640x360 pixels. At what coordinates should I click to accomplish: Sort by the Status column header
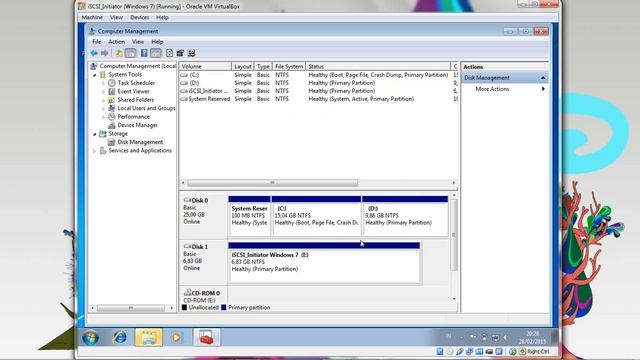click(378, 66)
